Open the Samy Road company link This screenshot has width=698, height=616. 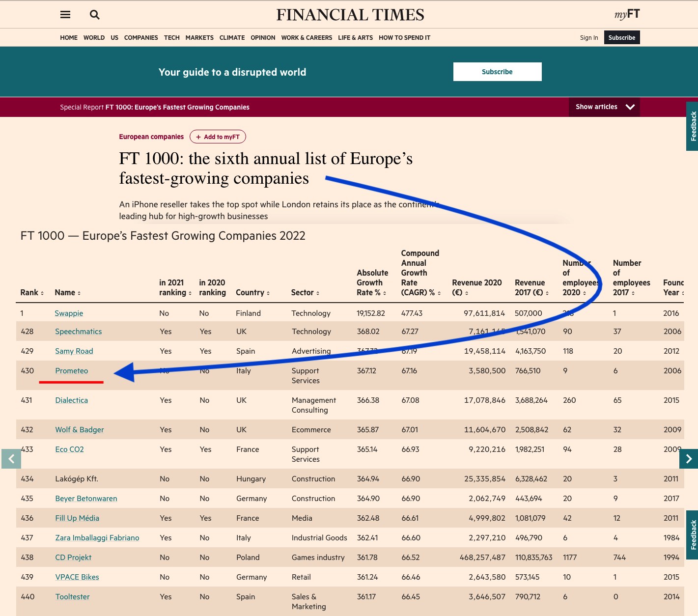tap(74, 351)
